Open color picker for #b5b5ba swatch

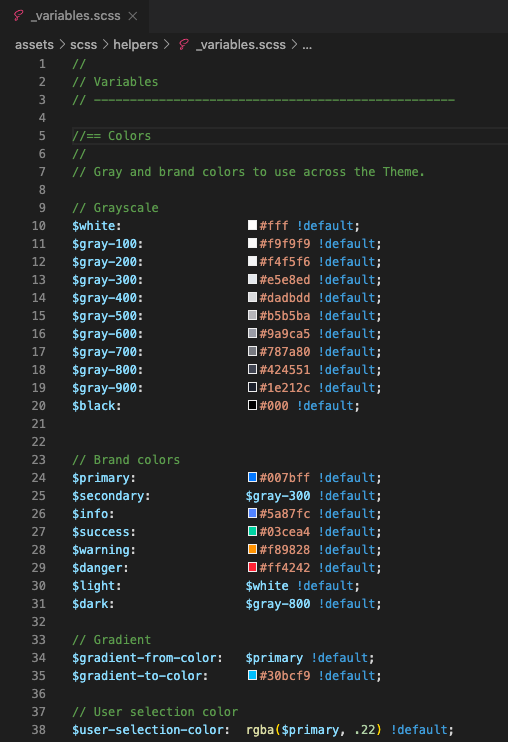[253, 315]
